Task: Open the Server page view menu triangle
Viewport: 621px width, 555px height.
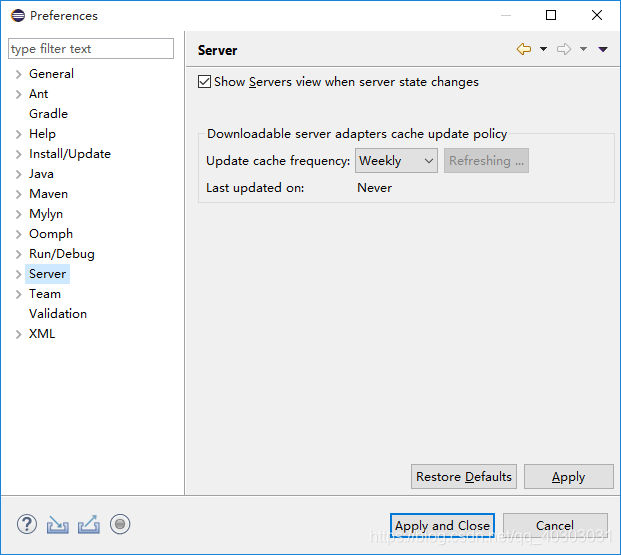Action: click(603, 49)
